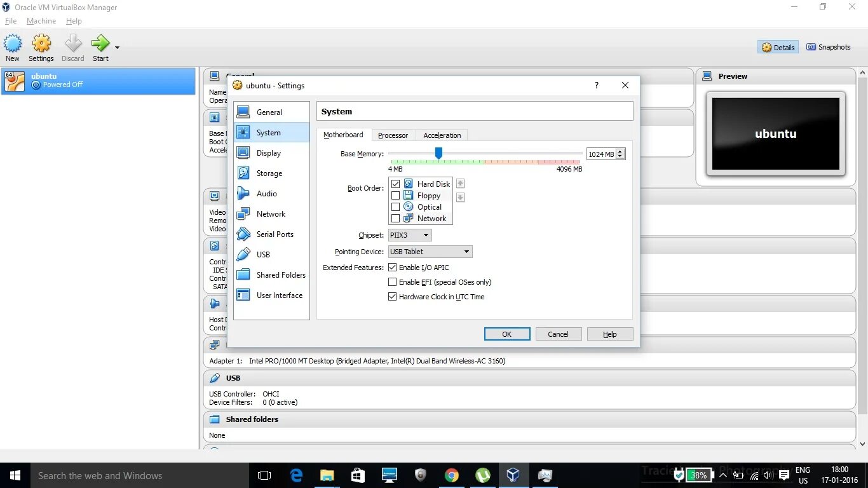This screenshot has width=868, height=488.
Task: Move boot item up arrow button
Action: pyautogui.click(x=461, y=184)
